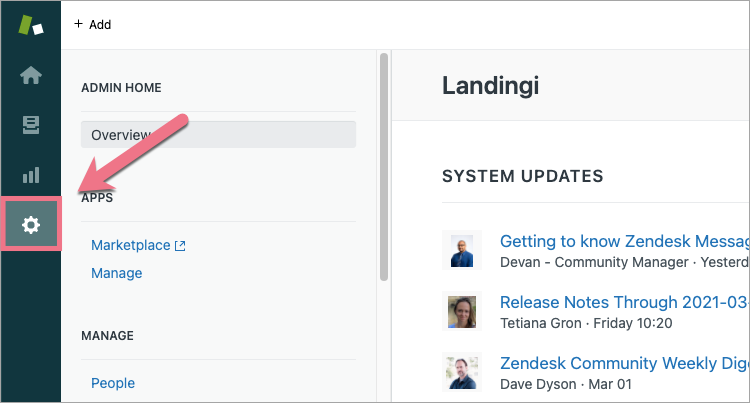Open Getting to know Zendesk Messaging article

pyautogui.click(x=624, y=241)
